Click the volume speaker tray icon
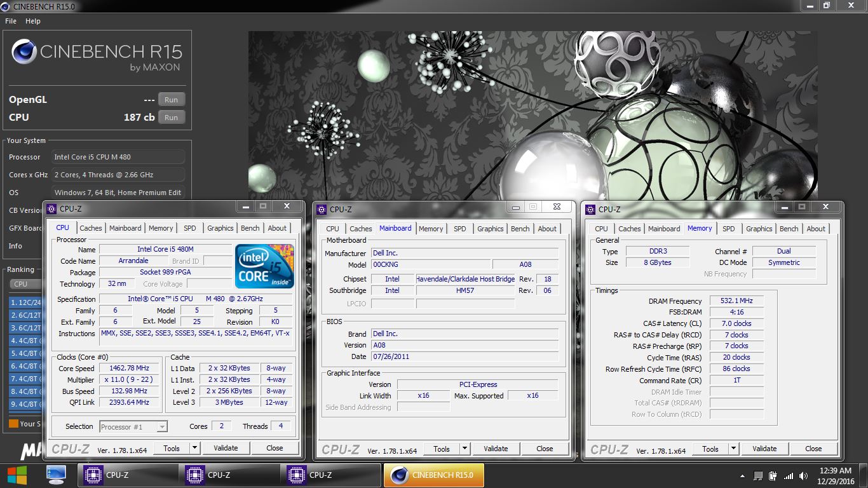This screenshot has width=868, height=488. pos(804,476)
